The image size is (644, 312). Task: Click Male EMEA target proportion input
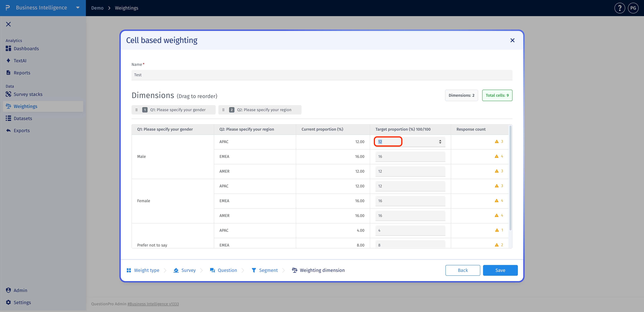tap(410, 157)
